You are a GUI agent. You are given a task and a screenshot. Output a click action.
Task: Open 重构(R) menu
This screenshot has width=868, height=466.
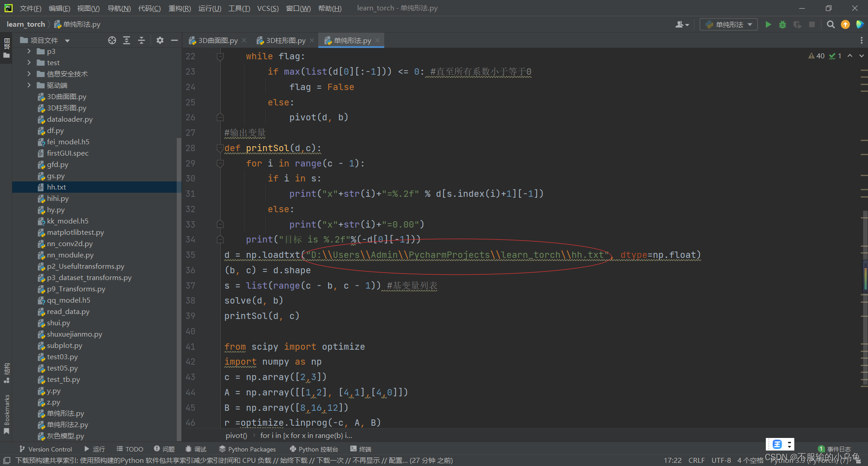pyautogui.click(x=179, y=8)
